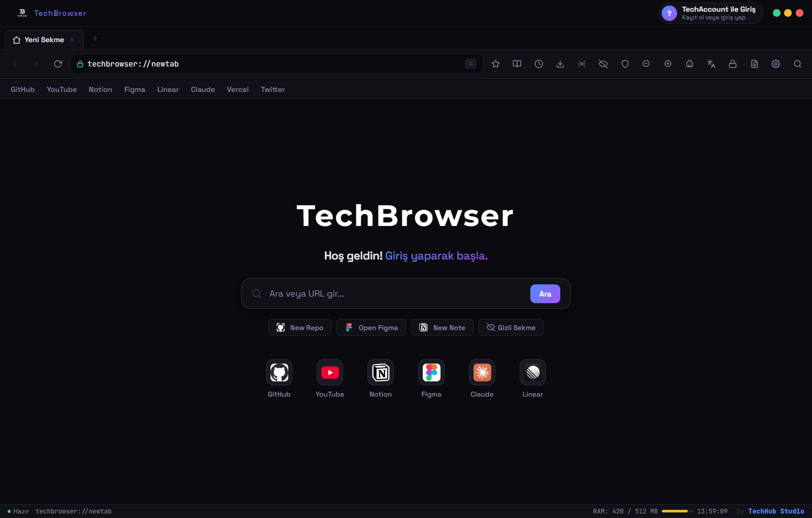Open Notion bookmark in bookmarks bar
The width and height of the screenshot is (812, 518).
[100, 89]
